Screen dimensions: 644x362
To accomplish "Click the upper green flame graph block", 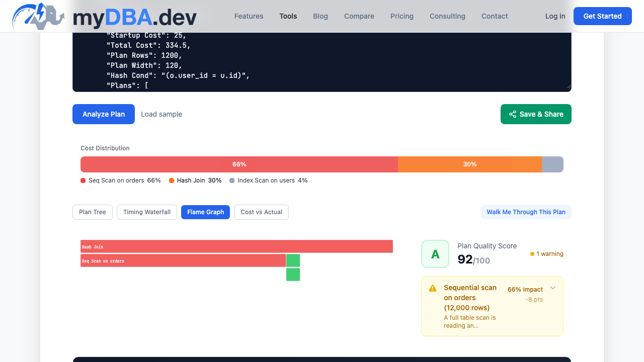I will coord(293,260).
